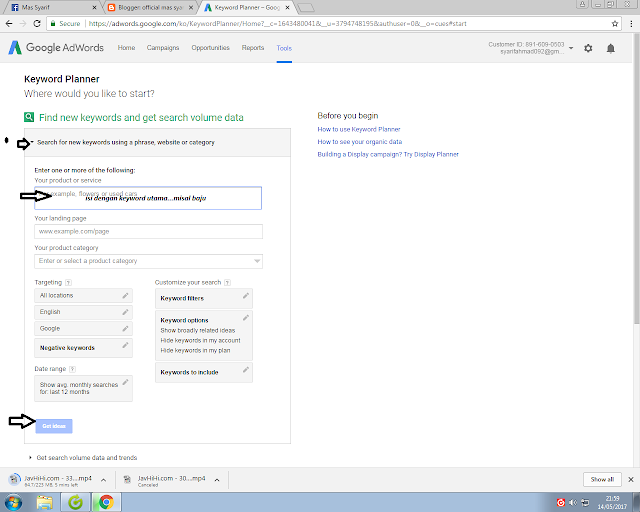Open How to see your organic data link
This screenshot has height=512, width=640.
click(360, 142)
